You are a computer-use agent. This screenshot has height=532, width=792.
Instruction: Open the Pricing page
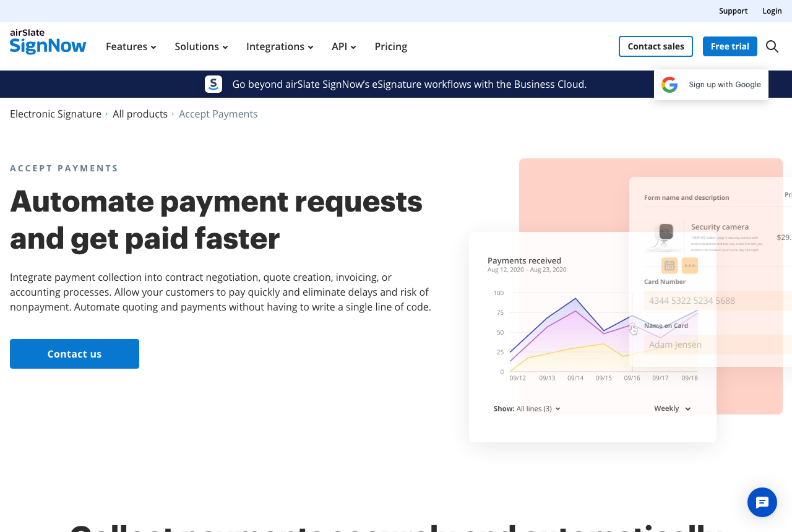(391, 46)
